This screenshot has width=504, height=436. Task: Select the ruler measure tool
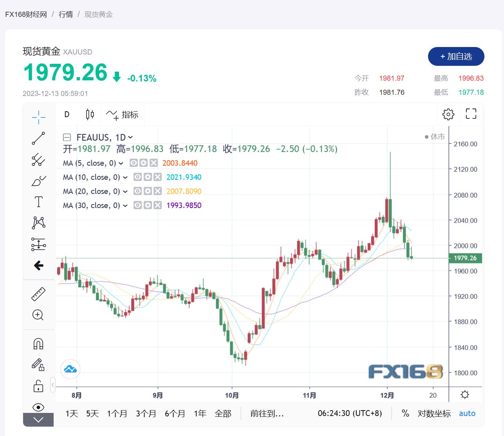pyautogui.click(x=38, y=294)
